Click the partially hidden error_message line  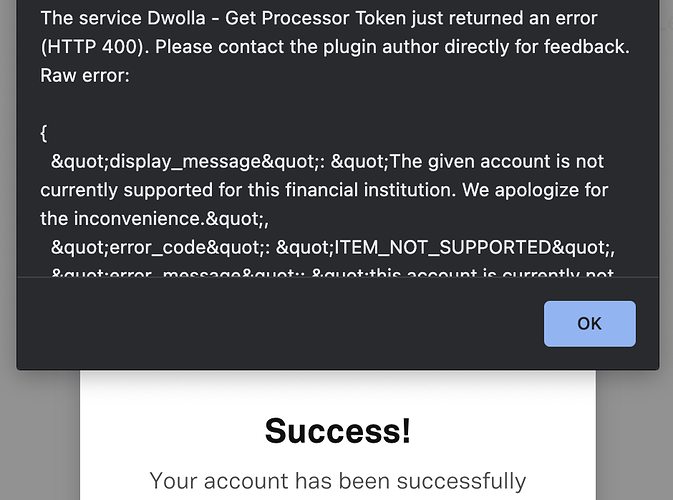pos(333,272)
